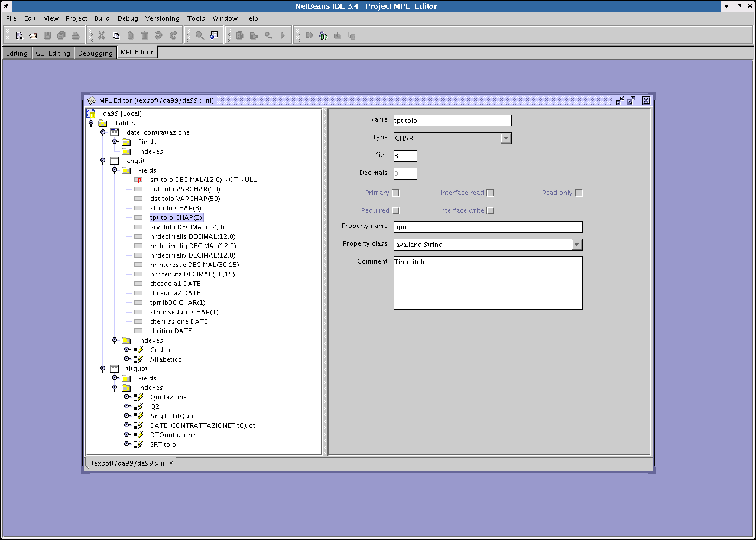Click the Comment text area

(488, 283)
